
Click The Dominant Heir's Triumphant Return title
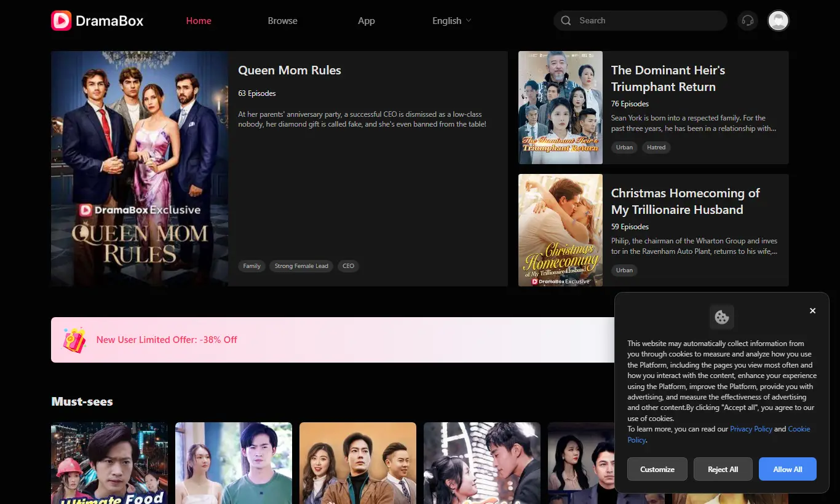[668, 79]
